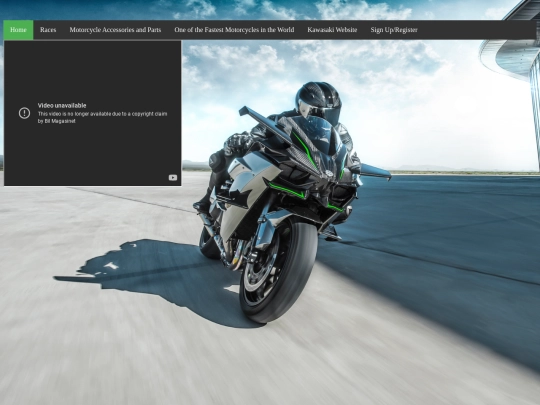The height and width of the screenshot is (405, 540).
Task: Go to the Races page
Action: [x=48, y=30]
